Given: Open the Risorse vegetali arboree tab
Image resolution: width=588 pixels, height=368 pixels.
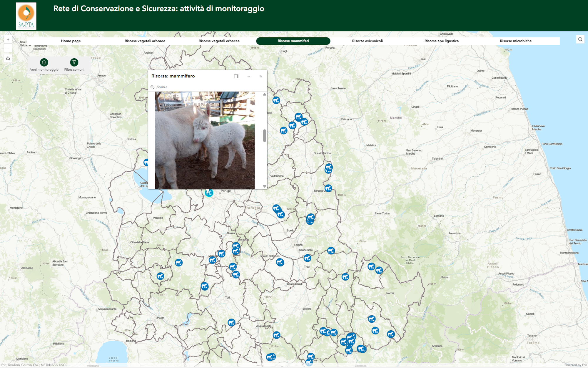Looking at the screenshot, I should click(x=145, y=41).
